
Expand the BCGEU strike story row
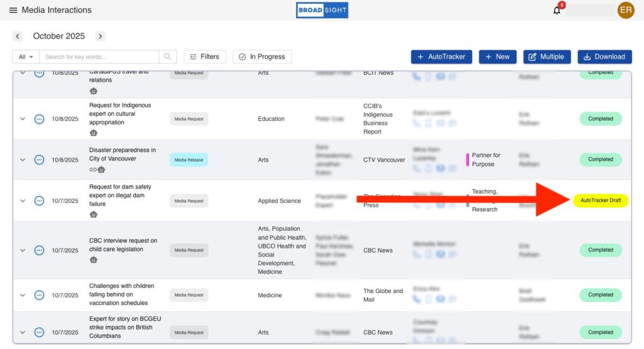coord(23,332)
